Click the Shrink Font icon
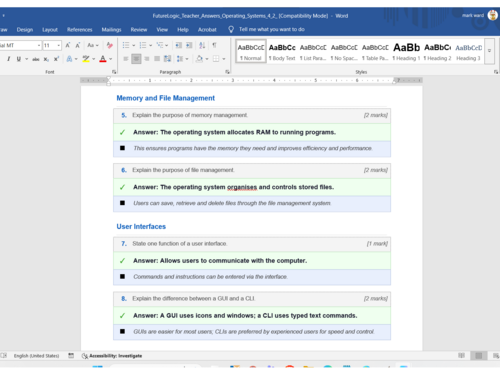The width and height of the screenshot is (500, 375). pos(78,45)
